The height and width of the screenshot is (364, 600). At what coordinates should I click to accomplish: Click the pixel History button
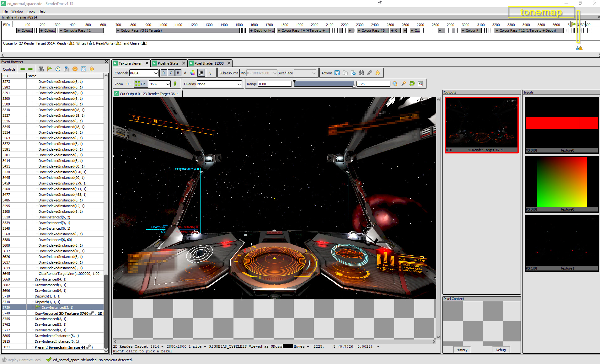462,350
